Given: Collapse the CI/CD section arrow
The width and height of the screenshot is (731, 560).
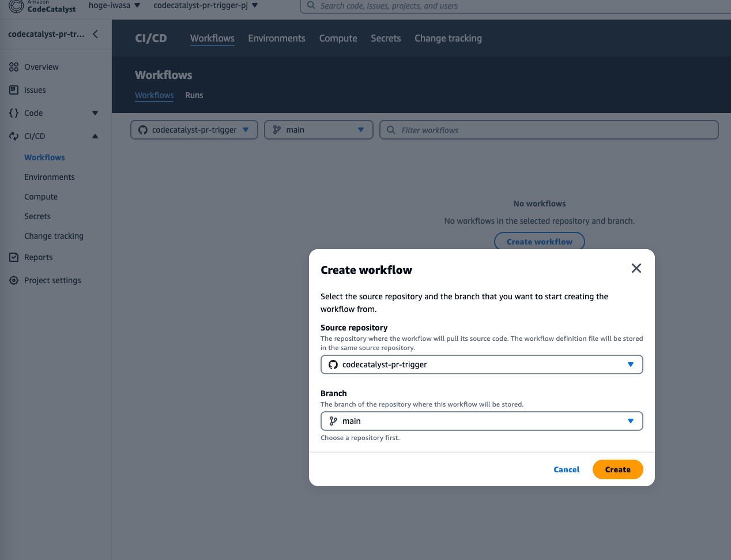Looking at the screenshot, I should [95, 136].
